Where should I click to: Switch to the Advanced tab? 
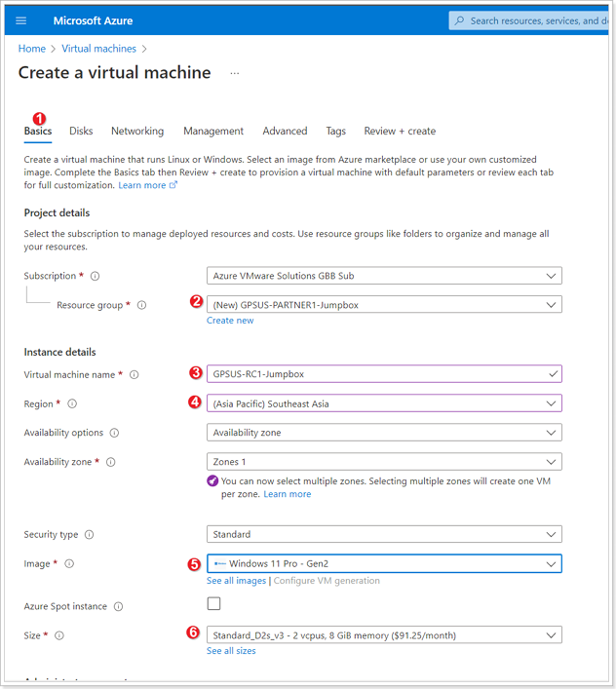click(285, 131)
